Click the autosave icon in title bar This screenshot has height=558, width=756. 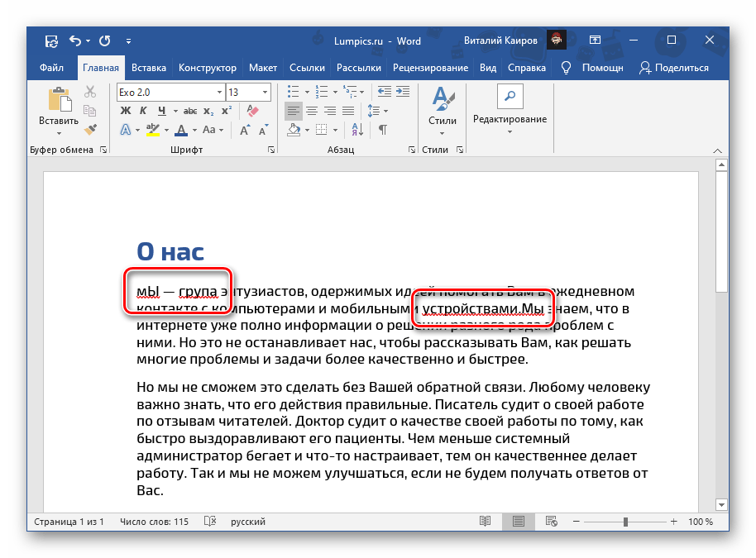click(x=51, y=41)
